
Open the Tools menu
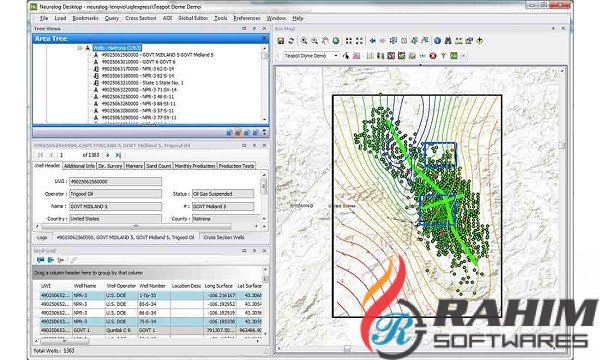pos(221,18)
